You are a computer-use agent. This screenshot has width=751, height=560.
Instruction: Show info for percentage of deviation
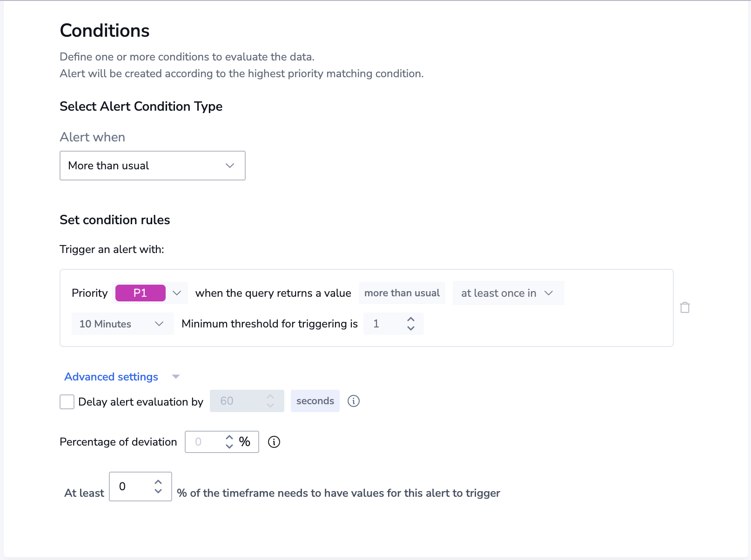pos(274,442)
